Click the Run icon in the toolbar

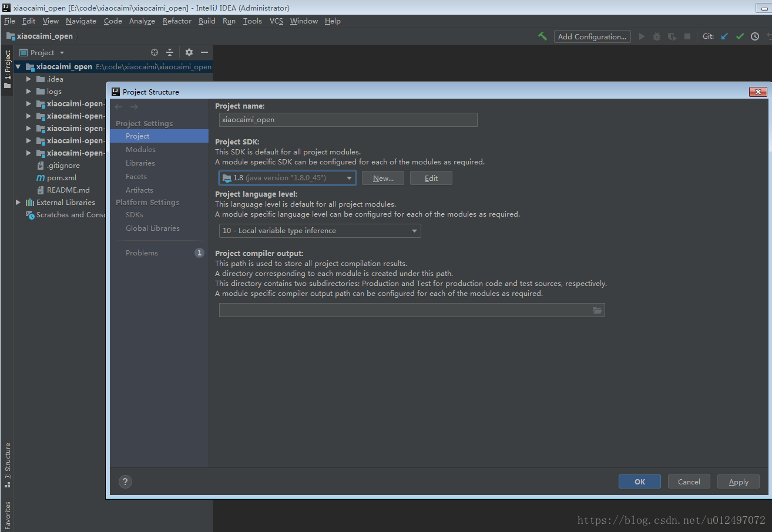[642, 36]
